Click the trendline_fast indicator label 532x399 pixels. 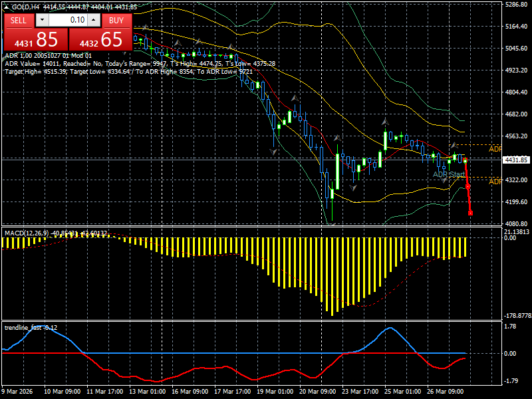(x=31, y=328)
